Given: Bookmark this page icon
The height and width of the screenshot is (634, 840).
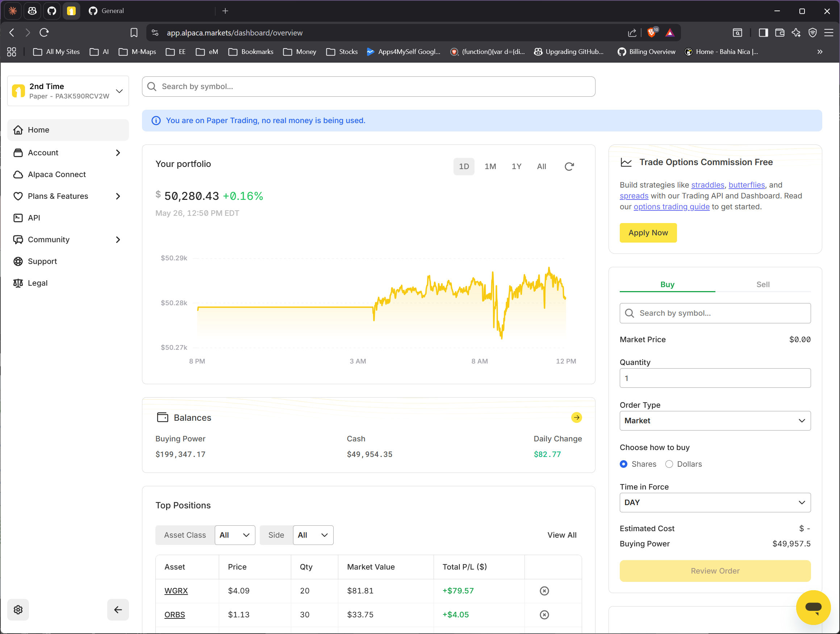Looking at the screenshot, I should point(134,33).
